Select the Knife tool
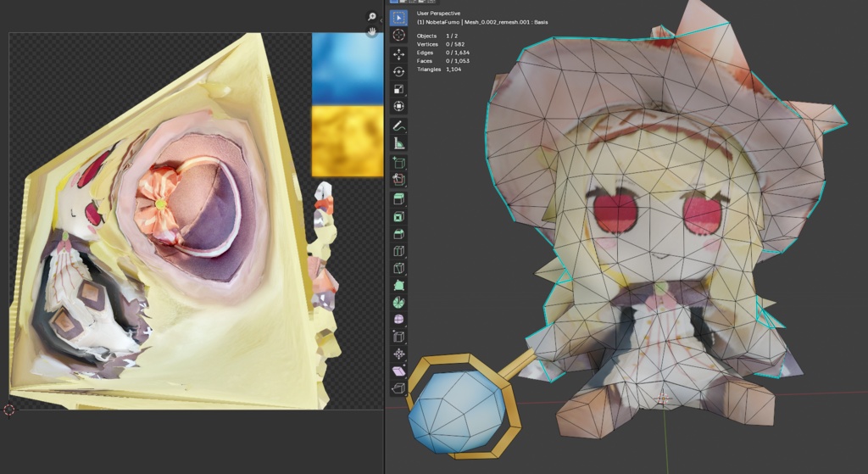This screenshot has width=868, height=474. coord(398,268)
